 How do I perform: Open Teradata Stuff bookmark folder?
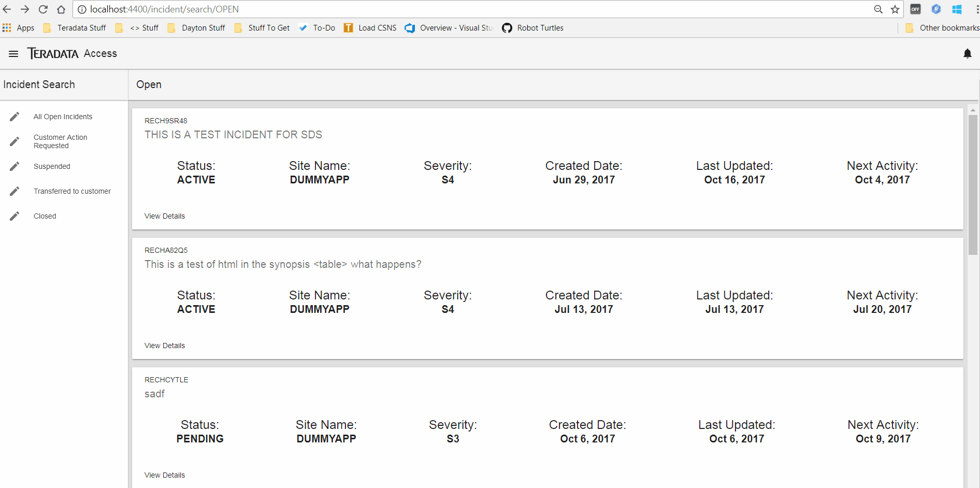pos(75,28)
